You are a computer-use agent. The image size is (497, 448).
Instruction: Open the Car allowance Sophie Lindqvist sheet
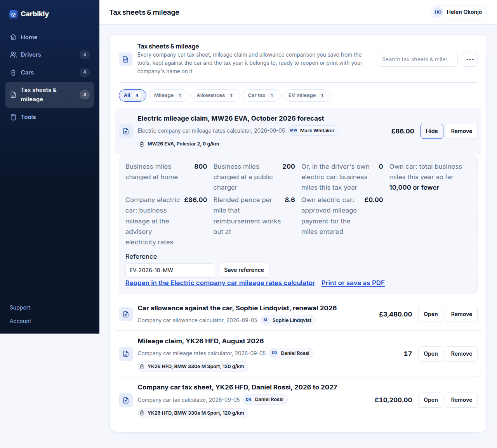click(431, 314)
